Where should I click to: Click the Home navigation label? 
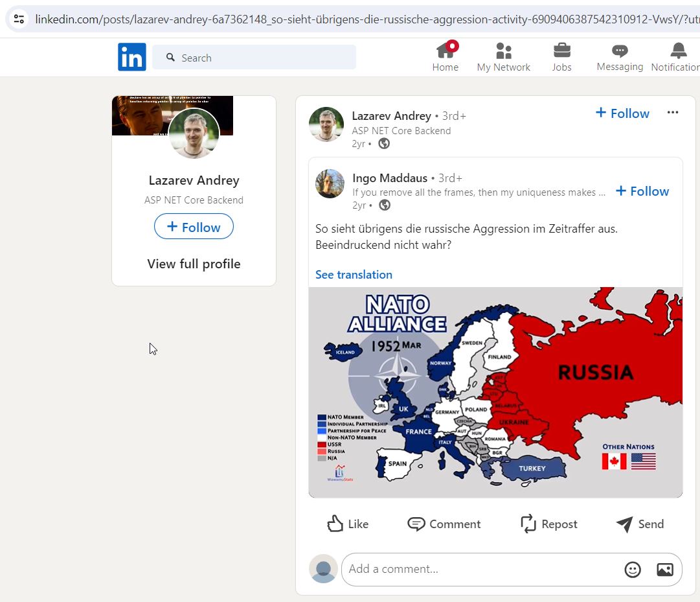[445, 67]
